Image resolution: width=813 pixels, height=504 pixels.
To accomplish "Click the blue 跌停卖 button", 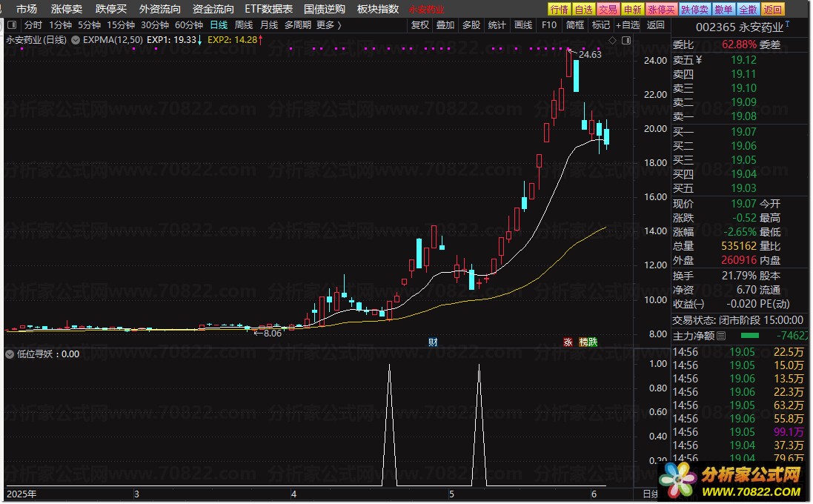I will (x=694, y=10).
